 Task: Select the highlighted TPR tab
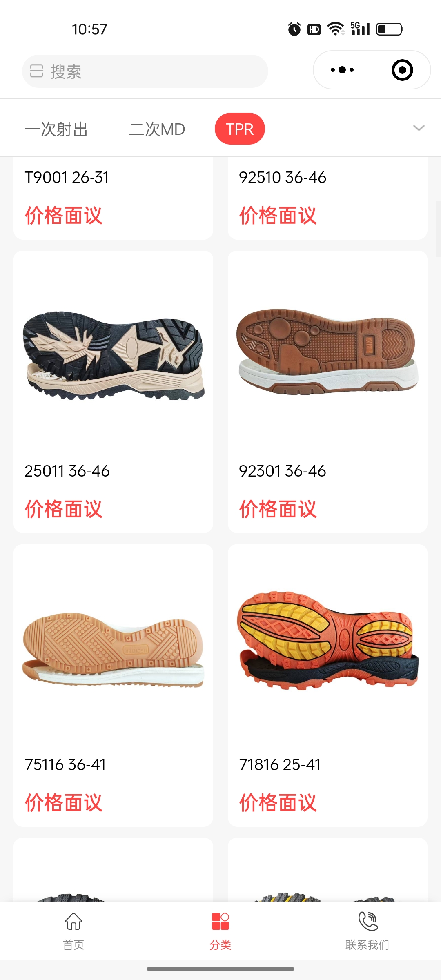[240, 129]
